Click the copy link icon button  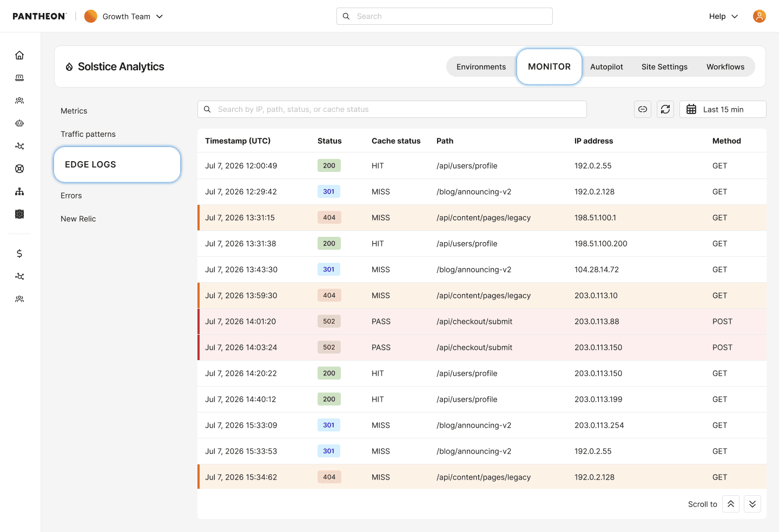pos(643,109)
